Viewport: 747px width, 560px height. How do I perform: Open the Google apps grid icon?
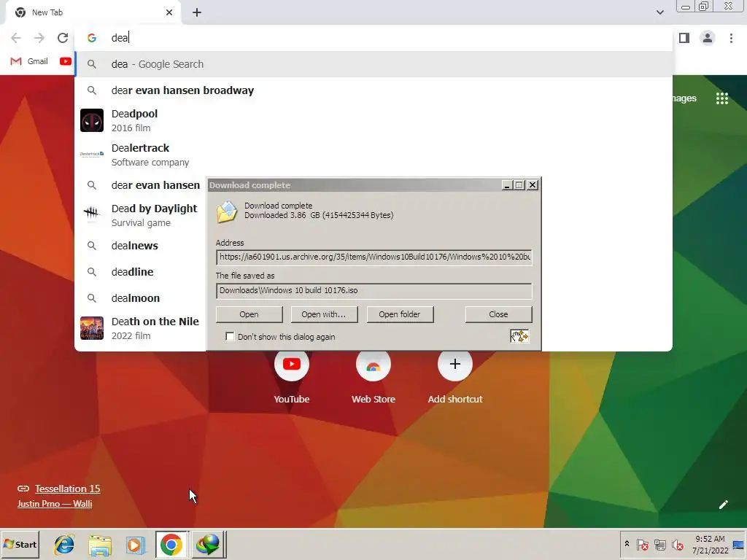pyautogui.click(x=721, y=98)
